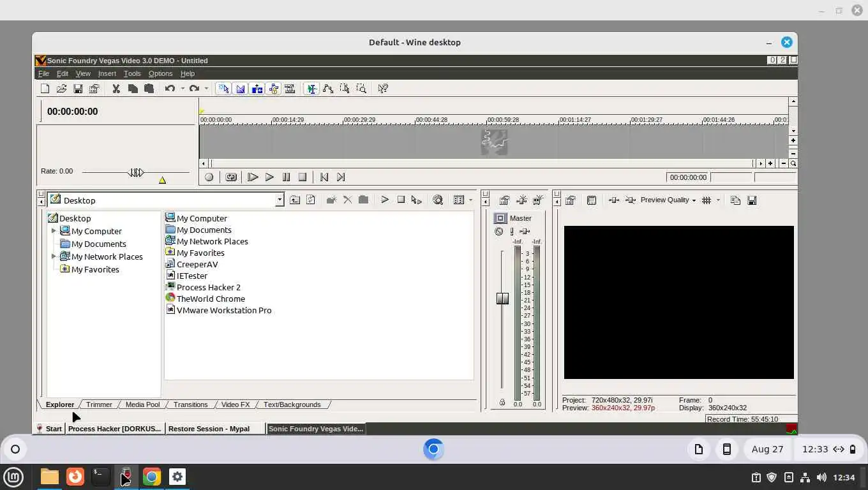868x490 pixels.
Task: Get Media from the Web icon
Action: pyautogui.click(x=438, y=200)
